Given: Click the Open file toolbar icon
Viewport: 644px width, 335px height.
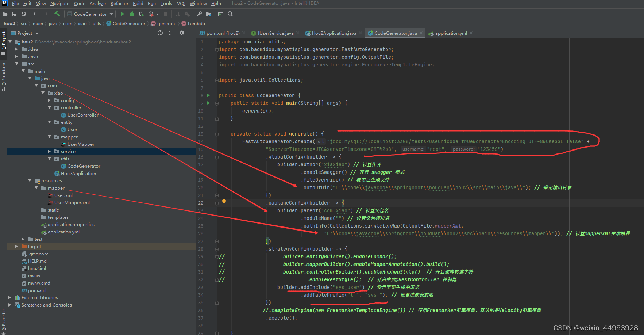Looking at the screenshot, I should coord(5,14).
